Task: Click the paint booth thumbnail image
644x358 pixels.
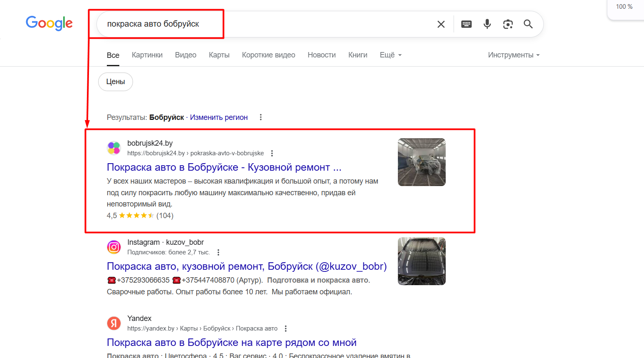Action: (x=422, y=162)
